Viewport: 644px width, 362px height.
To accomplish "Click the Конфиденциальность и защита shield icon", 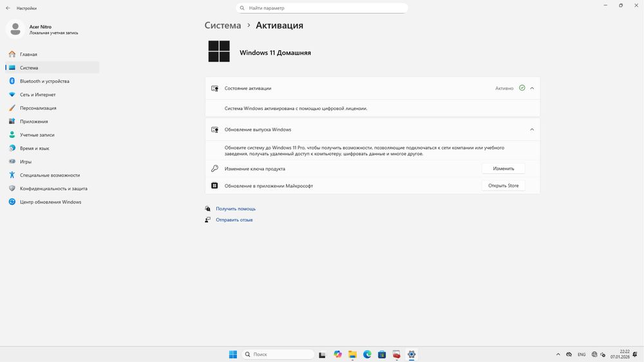I will (12, 188).
